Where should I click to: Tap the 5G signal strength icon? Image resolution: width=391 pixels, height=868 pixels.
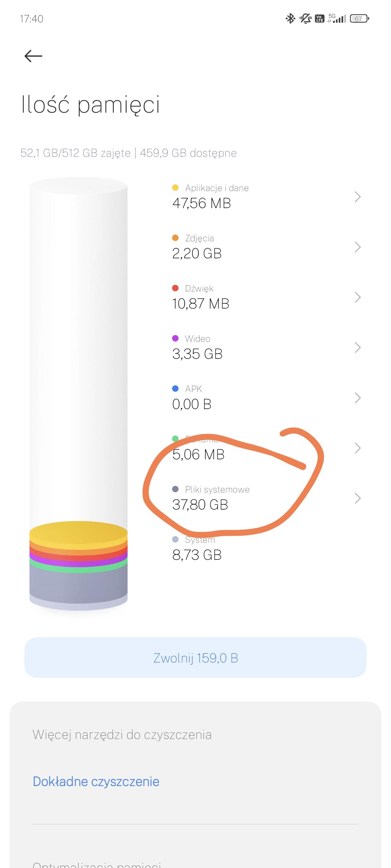[337, 19]
